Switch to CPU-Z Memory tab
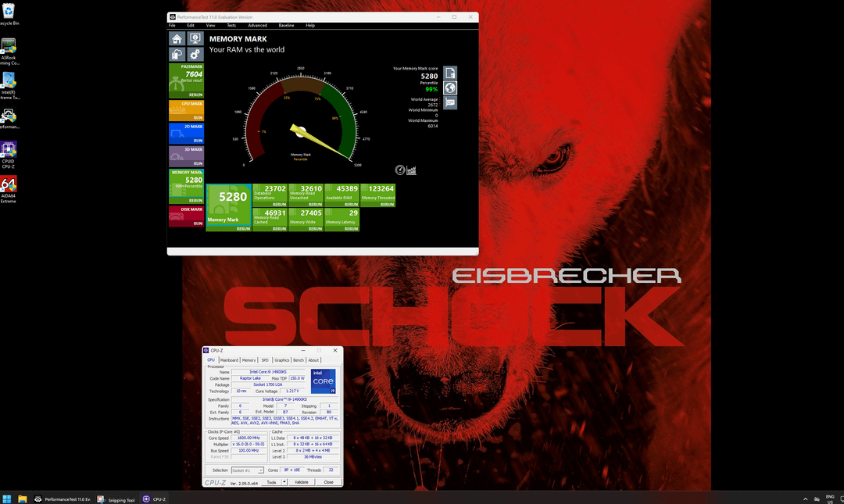 (x=249, y=360)
